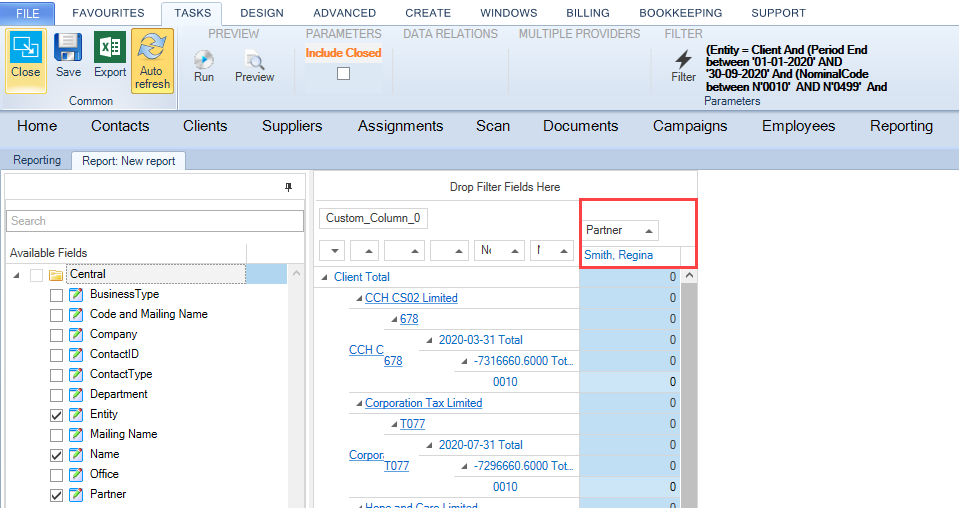This screenshot has width=959, height=508.
Task: Check the Office field checkbox
Action: tap(56, 476)
